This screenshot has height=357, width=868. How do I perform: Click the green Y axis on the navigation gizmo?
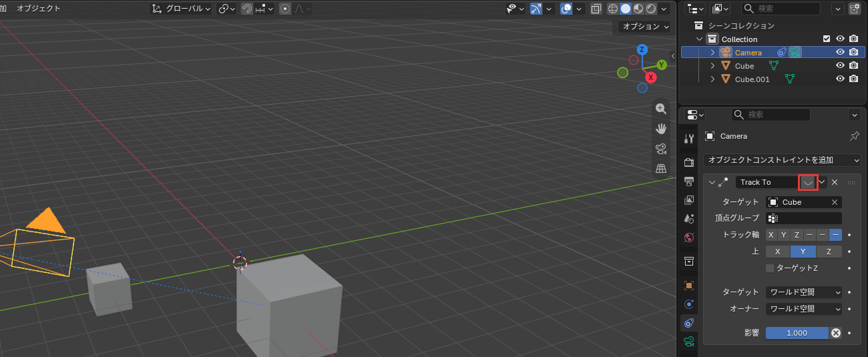[661, 65]
